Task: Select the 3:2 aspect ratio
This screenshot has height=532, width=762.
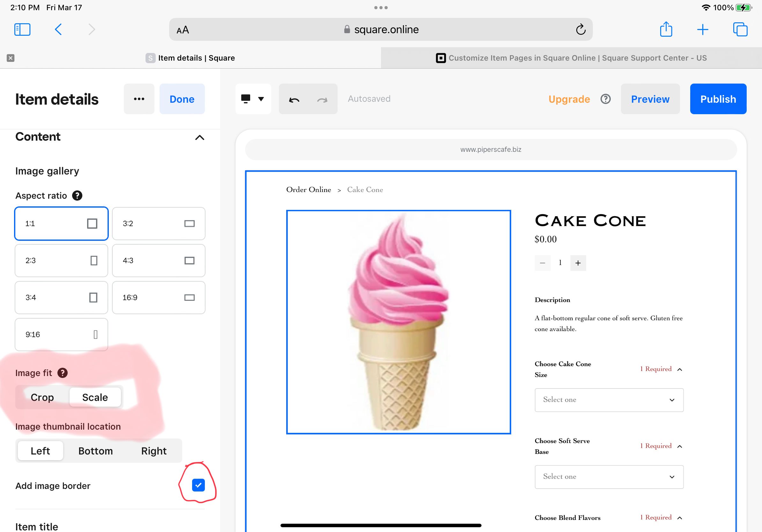Action: 159,224
